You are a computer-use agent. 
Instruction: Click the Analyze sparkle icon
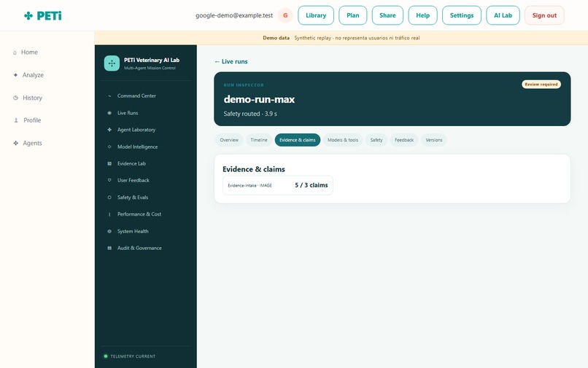15,75
